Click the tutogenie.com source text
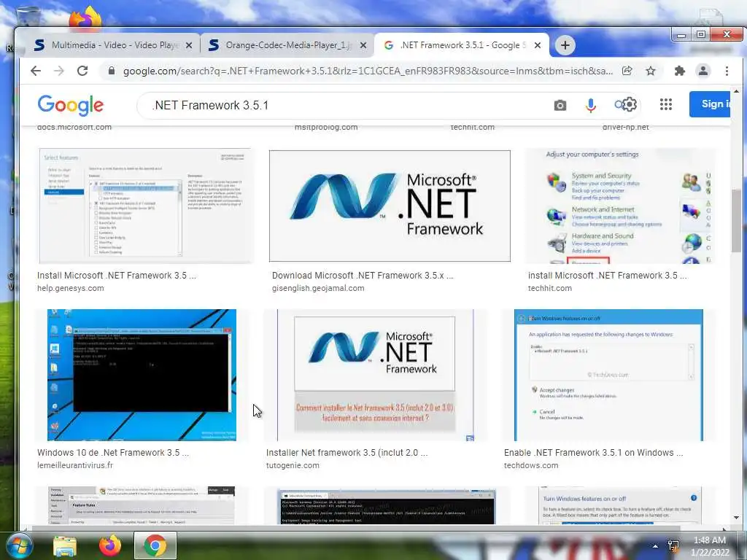Screen dimensions: 747x560 [x=293, y=465]
